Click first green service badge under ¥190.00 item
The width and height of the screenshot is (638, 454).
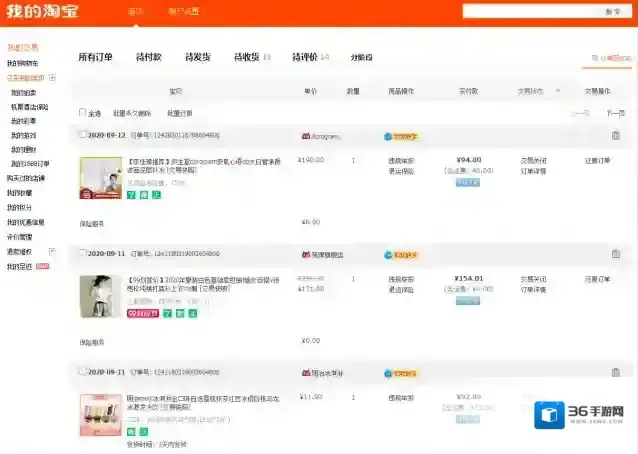[131, 195]
